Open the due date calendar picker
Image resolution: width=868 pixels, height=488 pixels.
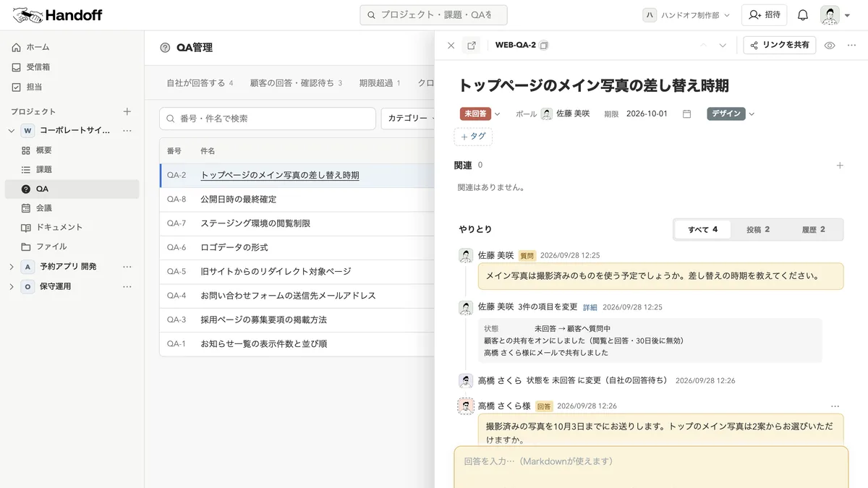click(686, 114)
